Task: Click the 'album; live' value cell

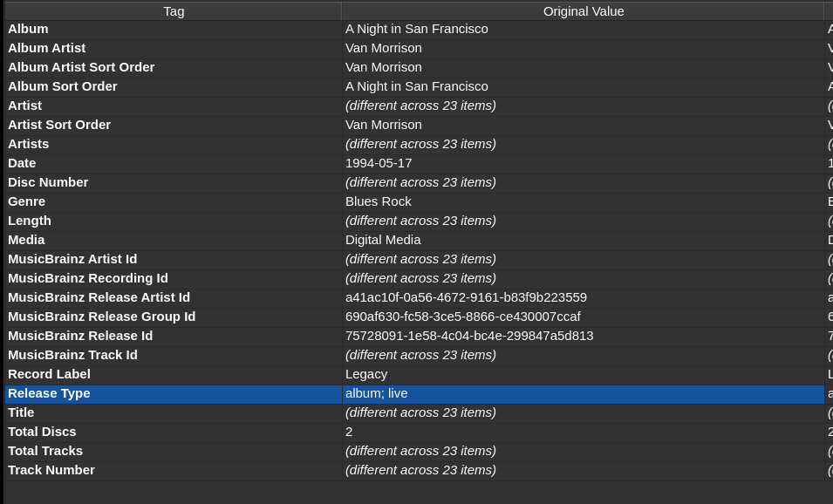Action: [376, 393]
